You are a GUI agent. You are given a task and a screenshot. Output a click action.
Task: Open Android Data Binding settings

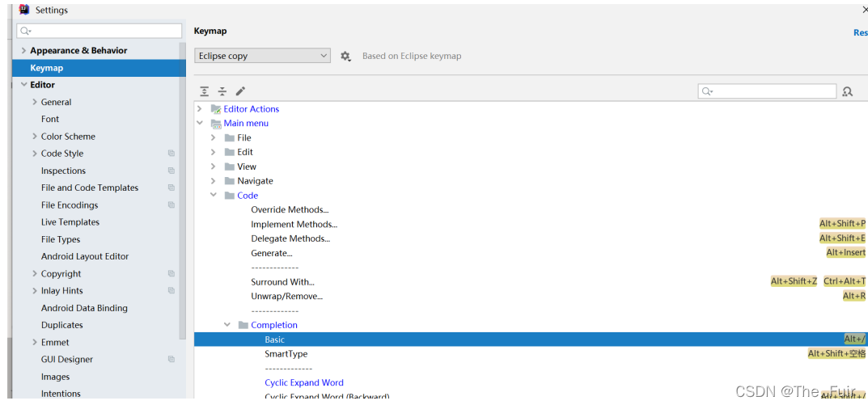pos(84,308)
